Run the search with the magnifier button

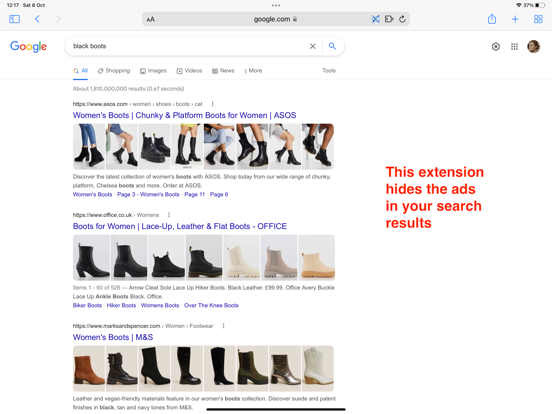pos(332,46)
